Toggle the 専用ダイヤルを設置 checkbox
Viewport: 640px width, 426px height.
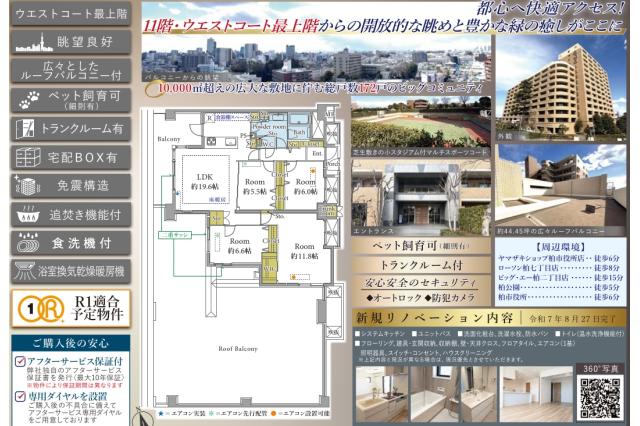[18, 397]
